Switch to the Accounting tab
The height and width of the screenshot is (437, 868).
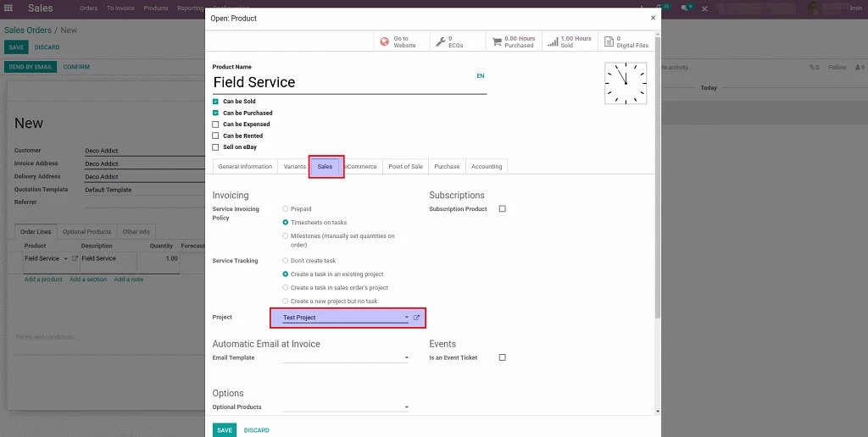click(487, 167)
